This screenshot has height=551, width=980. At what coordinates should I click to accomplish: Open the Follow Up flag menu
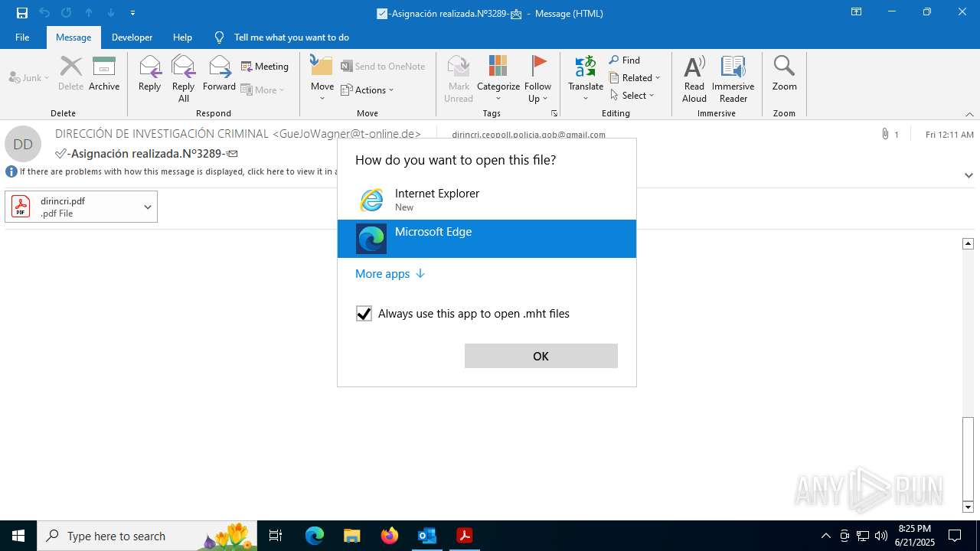(x=538, y=79)
